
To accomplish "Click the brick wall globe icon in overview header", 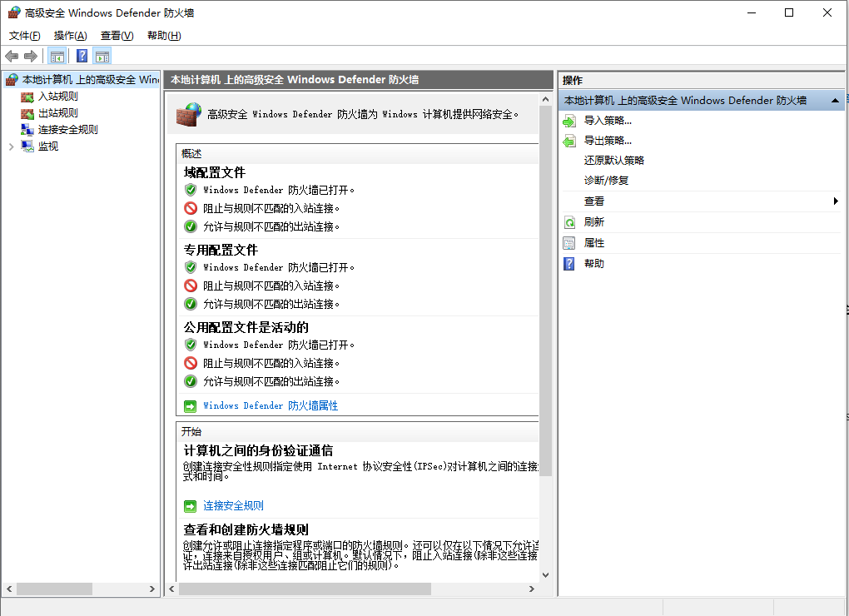I will (189, 114).
